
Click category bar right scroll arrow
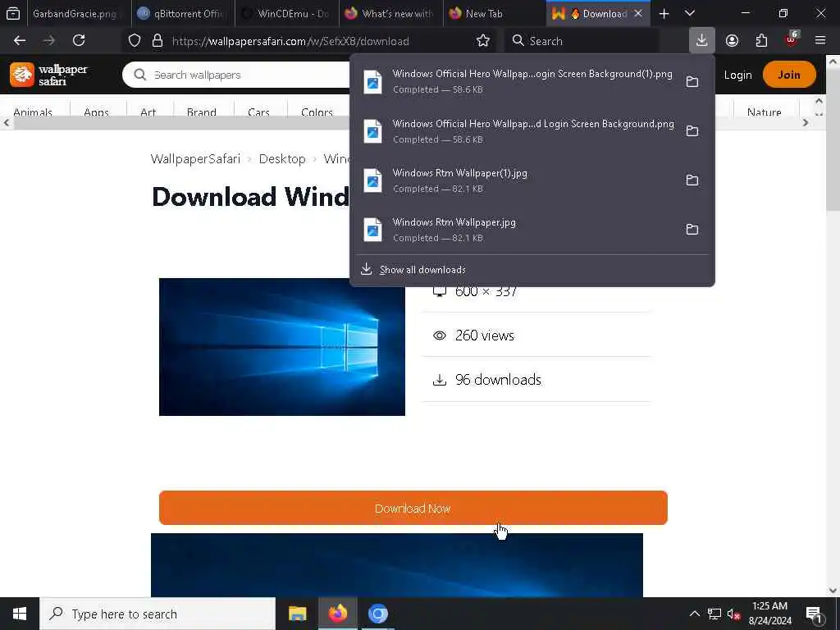pos(806,123)
